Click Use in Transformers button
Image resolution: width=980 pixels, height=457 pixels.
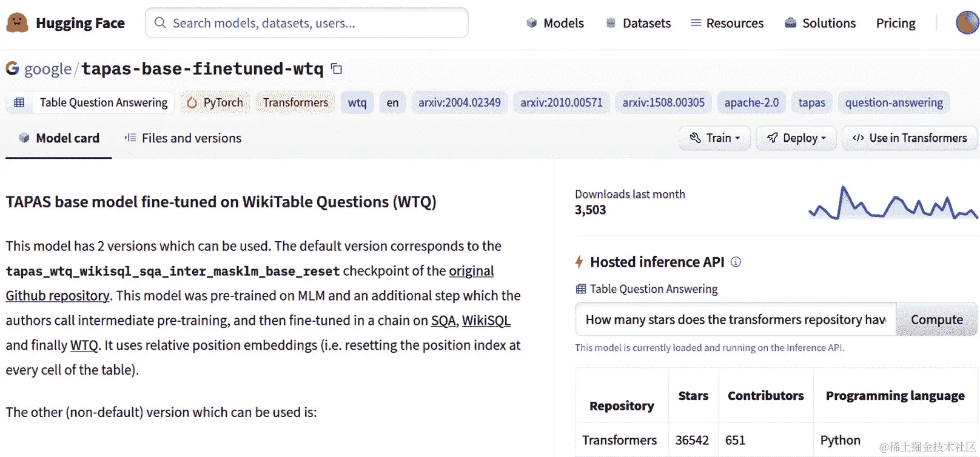click(x=909, y=138)
